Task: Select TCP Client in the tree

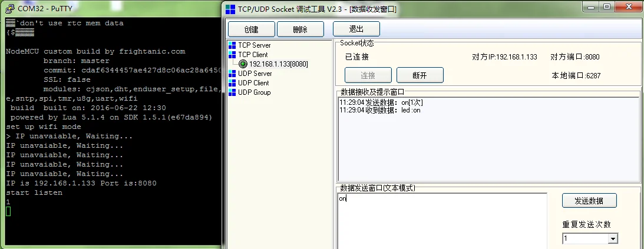Action: point(253,55)
